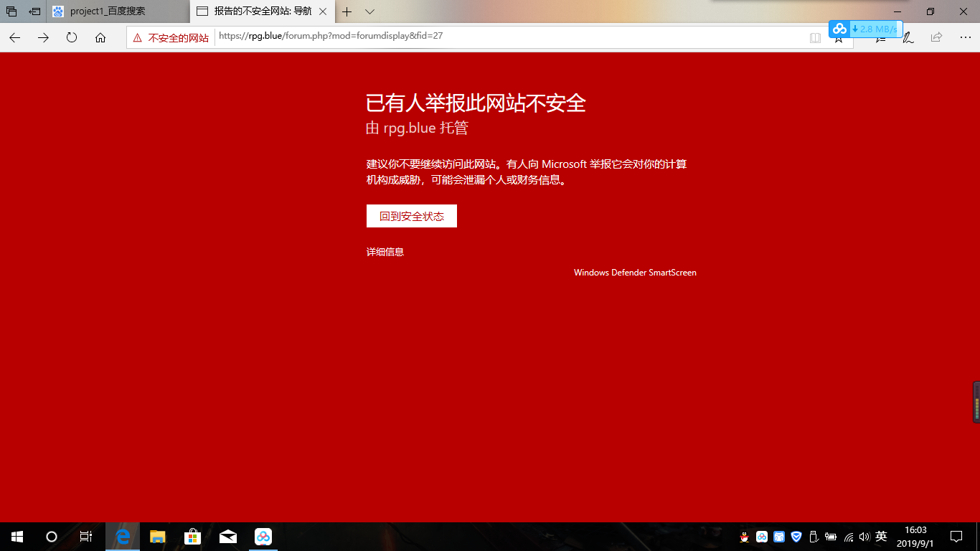Click the Windows Defender SmartScreen text
Viewport: 980px width, 551px height.
coord(635,273)
